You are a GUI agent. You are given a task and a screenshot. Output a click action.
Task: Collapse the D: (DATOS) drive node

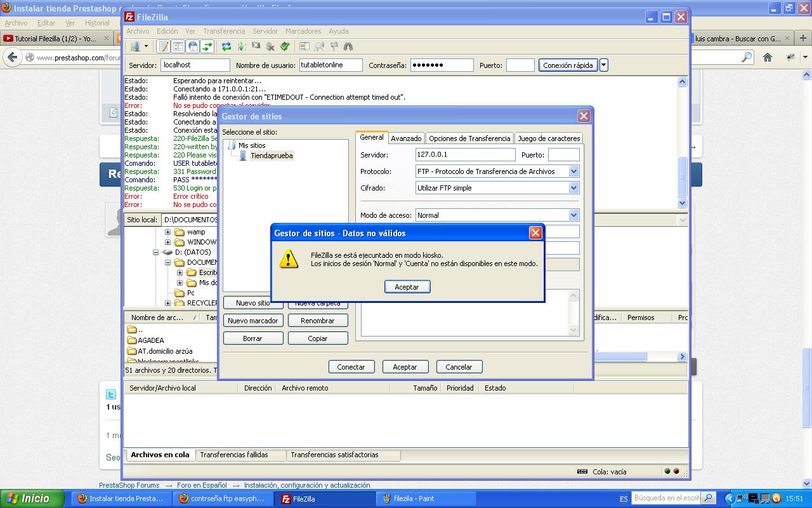pyautogui.click(x=156, y=252)
